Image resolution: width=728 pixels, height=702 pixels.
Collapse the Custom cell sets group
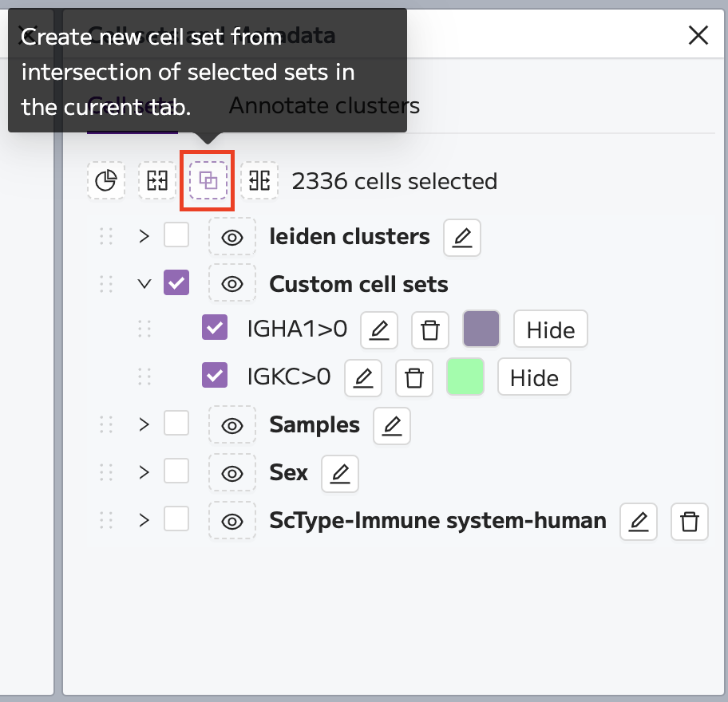[x=144, y=283]
